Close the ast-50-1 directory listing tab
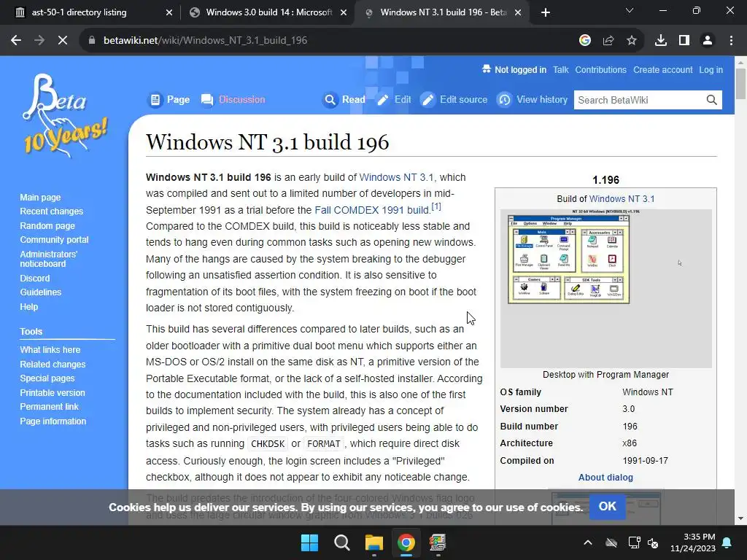The height and width of the screenshot is (560, 747). (x=169, y=12)
